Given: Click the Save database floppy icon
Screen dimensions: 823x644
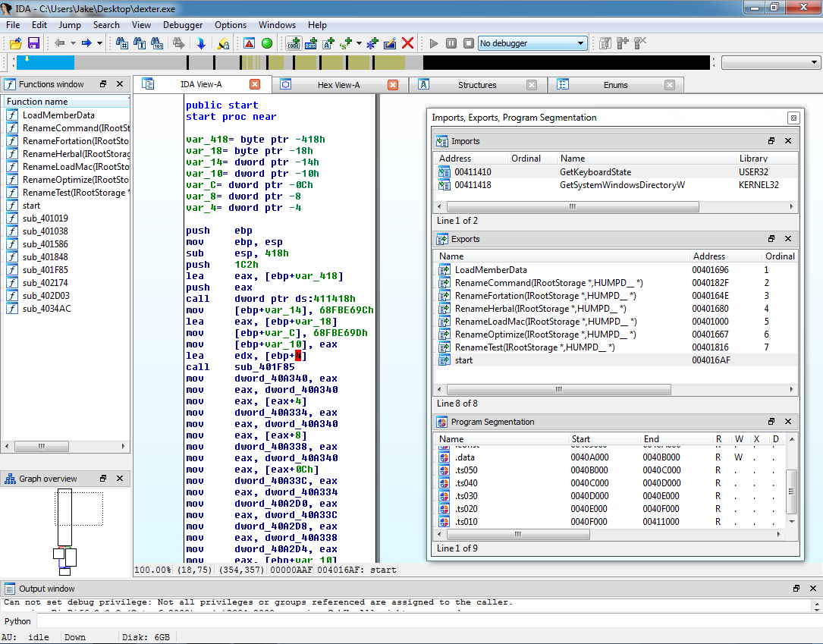Looking at the screenshot, I should tap(33, 43).
